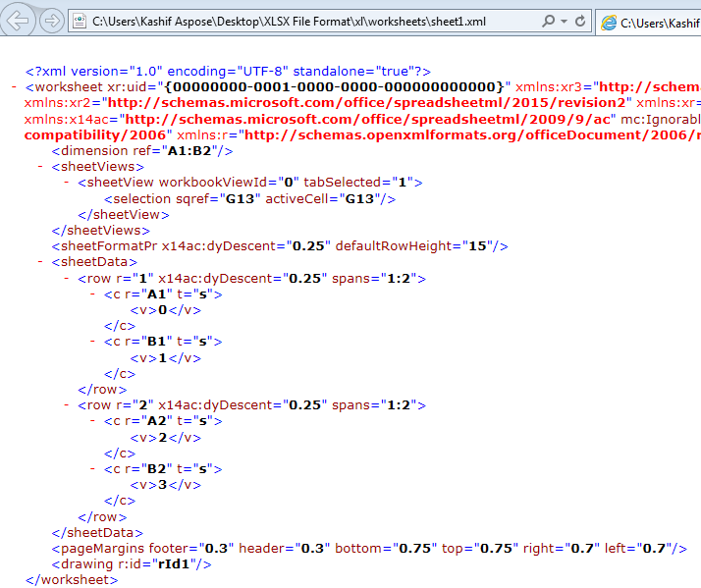
Task: Click the Internet Explorer icon on the tab
Action: pos(610,22)
